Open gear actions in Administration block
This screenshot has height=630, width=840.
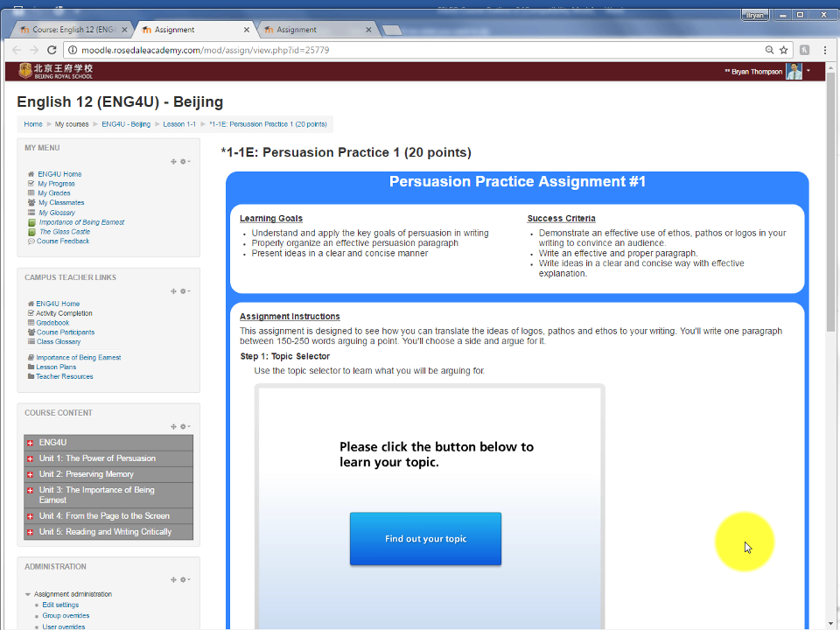(x=185, y=579)
